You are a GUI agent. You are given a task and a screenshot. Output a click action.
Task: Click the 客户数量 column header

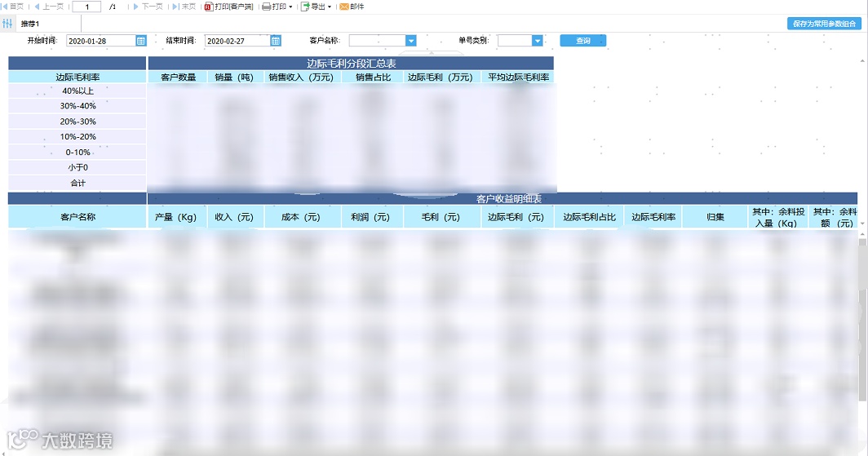point(178,77)
